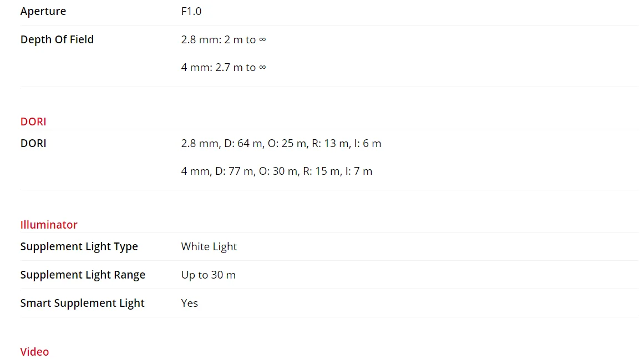Select the 2.8 mm DORI distances line

(281, 143)
